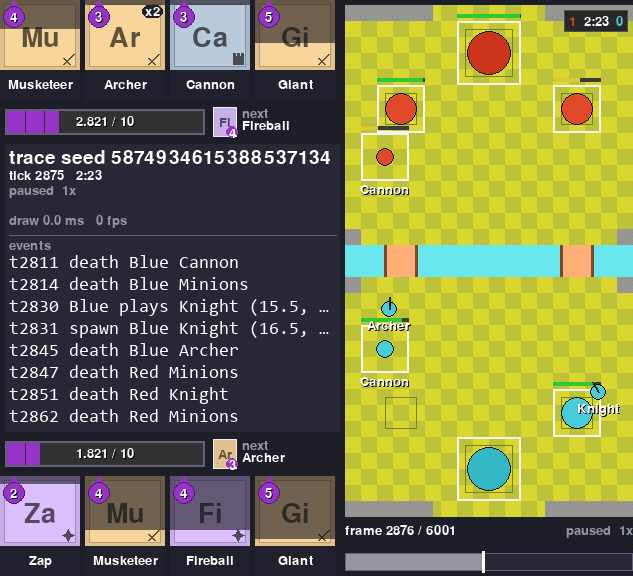Image resolution: width=633 pixels, height=576 pixels.
Task: Select the top Giant card
Action: tap(295, 35)
